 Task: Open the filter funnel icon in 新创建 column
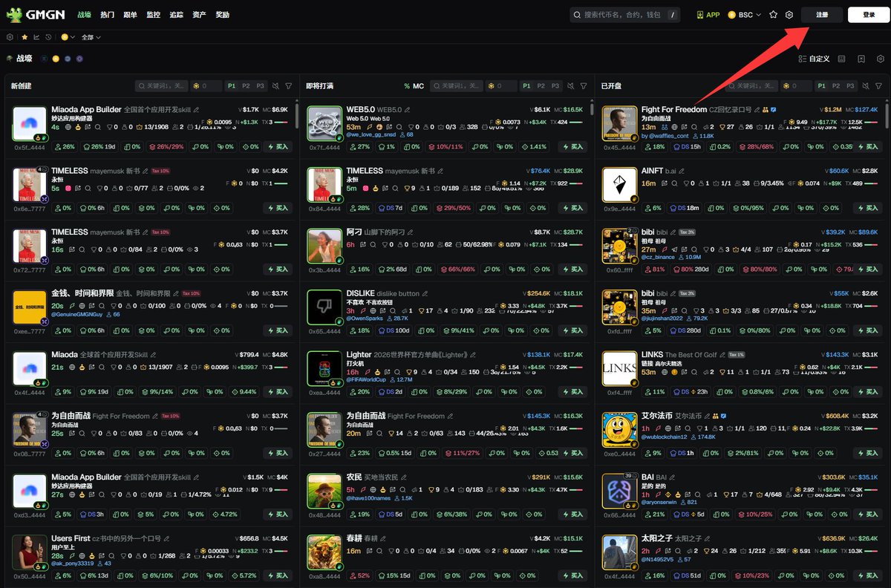[x=288, y=86]
